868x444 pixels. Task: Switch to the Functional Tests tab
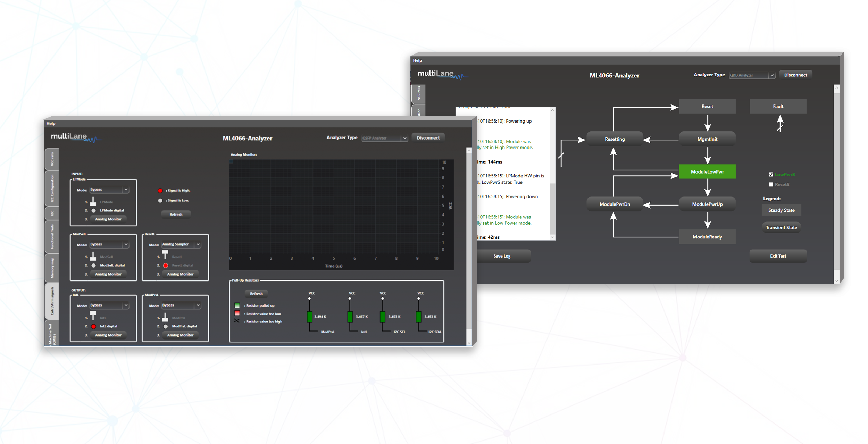click(52, 237)
